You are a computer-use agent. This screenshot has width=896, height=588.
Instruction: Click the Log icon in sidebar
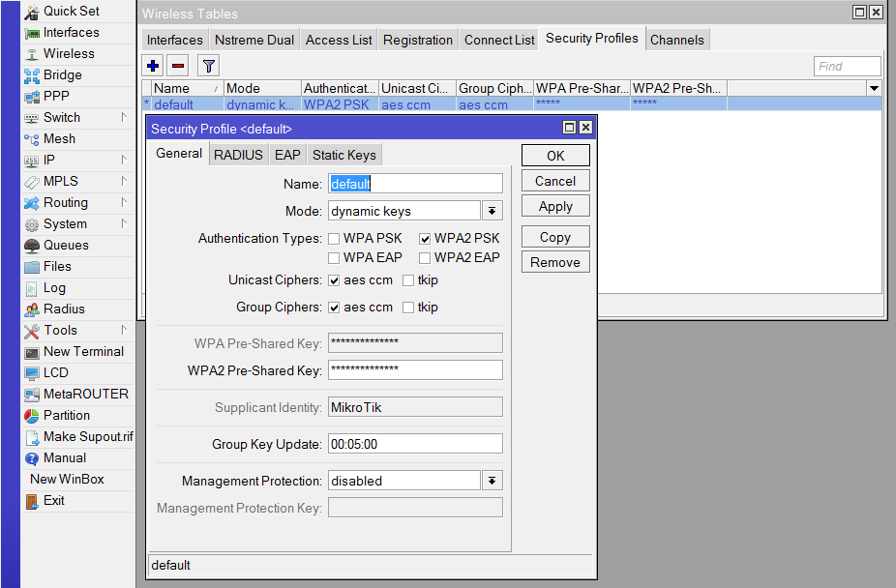tap(32, 288)
